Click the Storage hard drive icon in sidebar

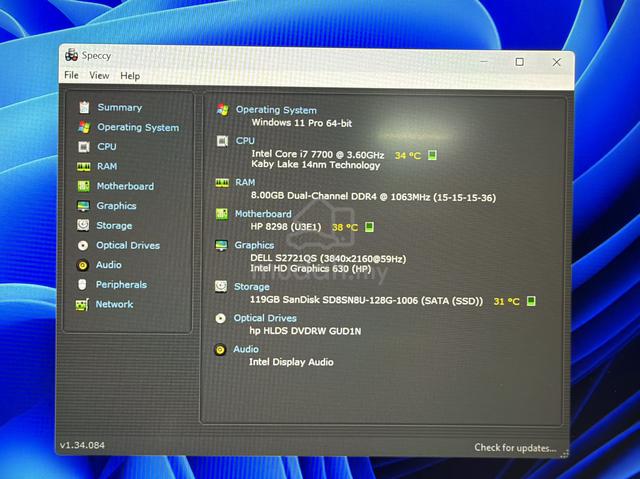83,225
